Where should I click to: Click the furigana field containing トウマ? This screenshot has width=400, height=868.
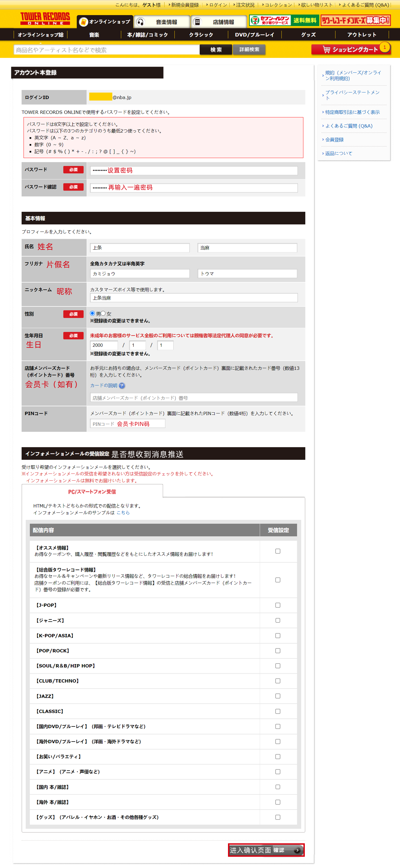247,274
